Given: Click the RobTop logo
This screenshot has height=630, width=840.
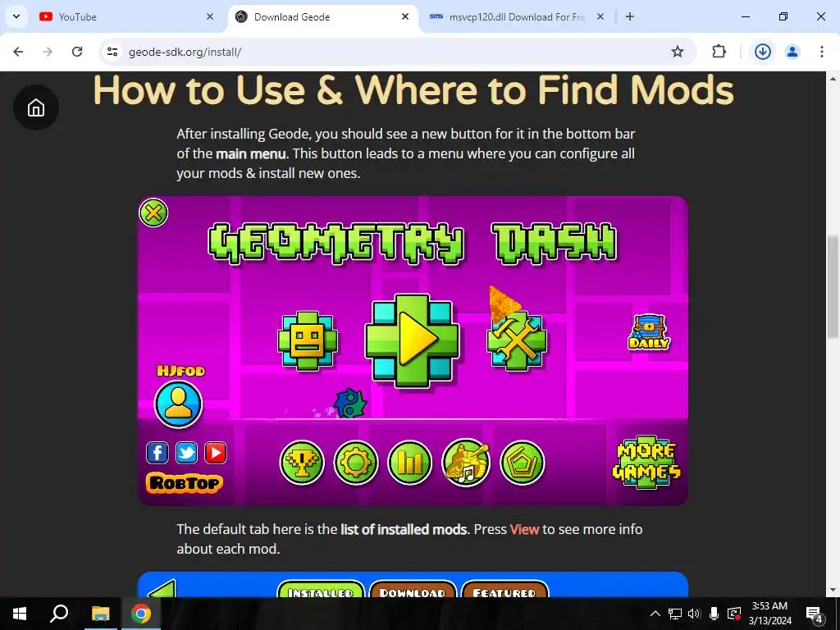Looking at the screenshot, I should click(185, 482).
